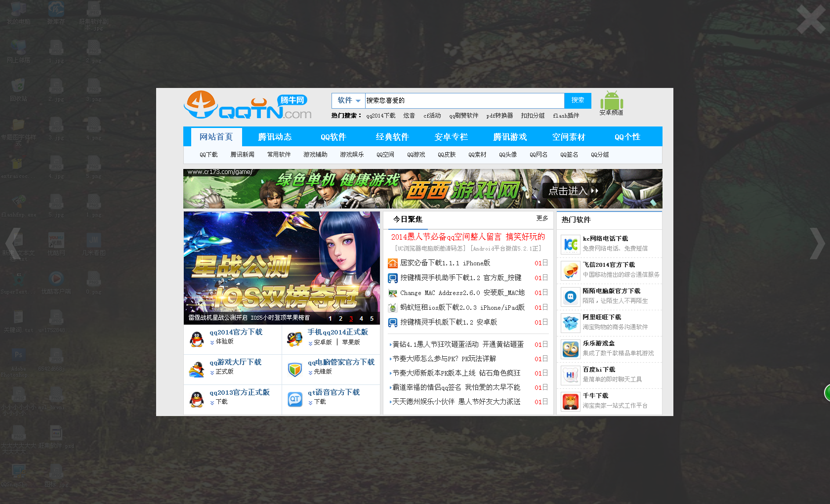830x504 pixels.
Task: Click the house icon beside 居家必备下载
Action: click(393, 263)
